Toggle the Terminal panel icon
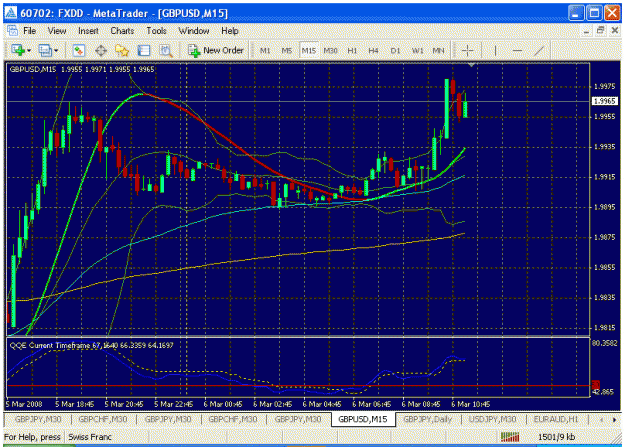 [144, 51]
